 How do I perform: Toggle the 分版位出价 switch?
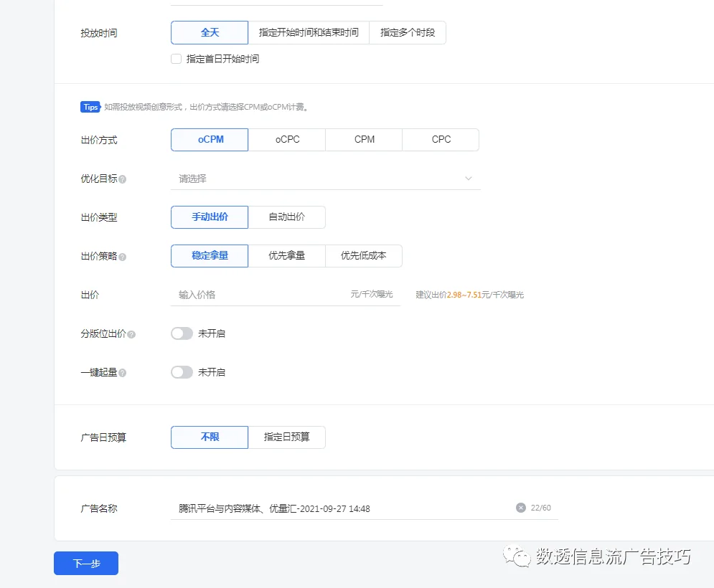(182, 333)
